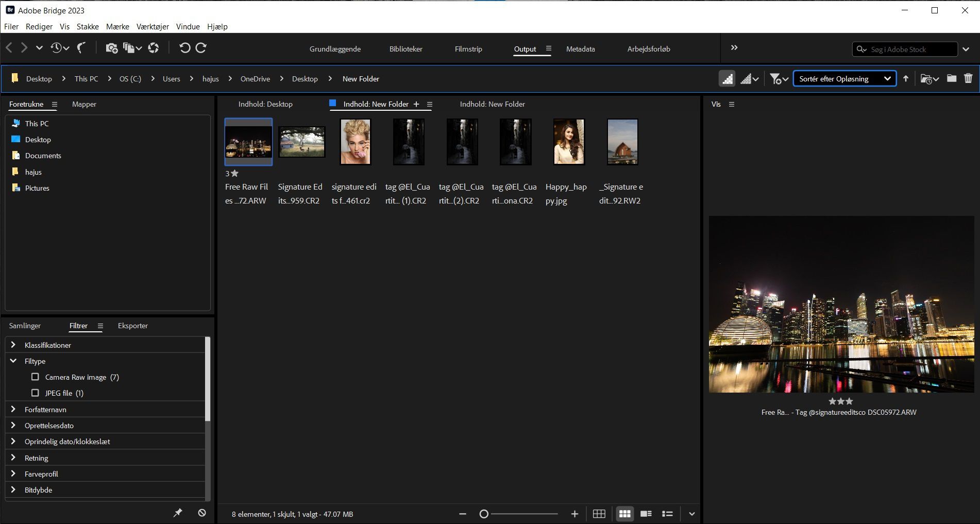Open the Output workspace menu icon
The image size is (980, 524).
(548, 48)
